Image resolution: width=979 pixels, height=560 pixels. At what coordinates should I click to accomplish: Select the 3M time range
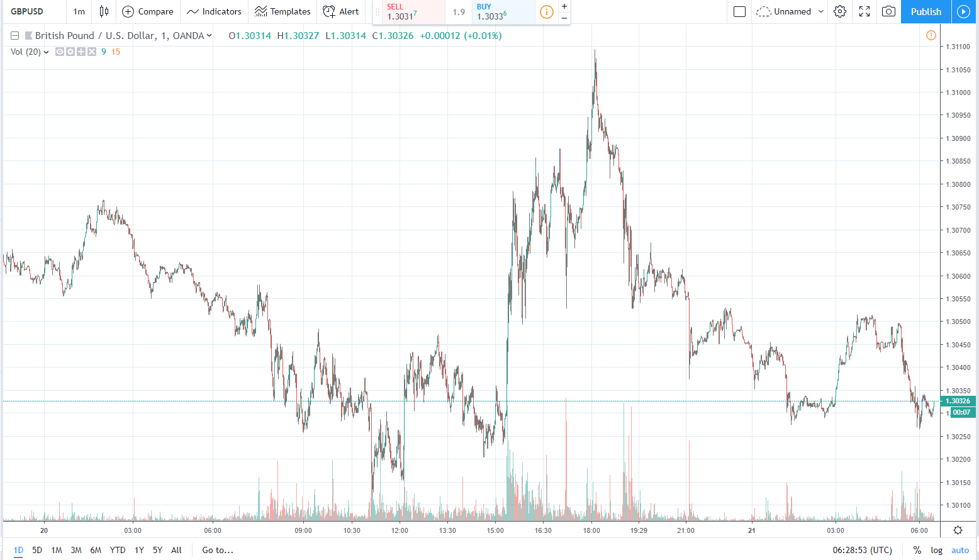(x=76, y=550)
